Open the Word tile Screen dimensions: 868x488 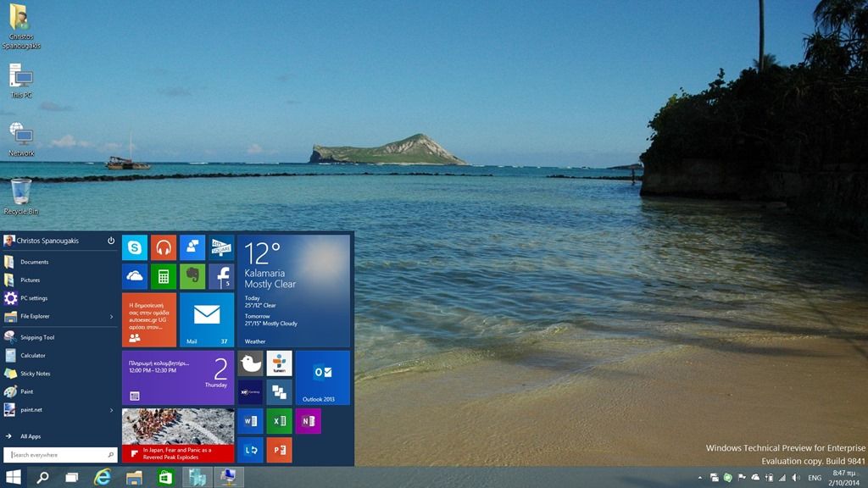click(x=250, y=421)
